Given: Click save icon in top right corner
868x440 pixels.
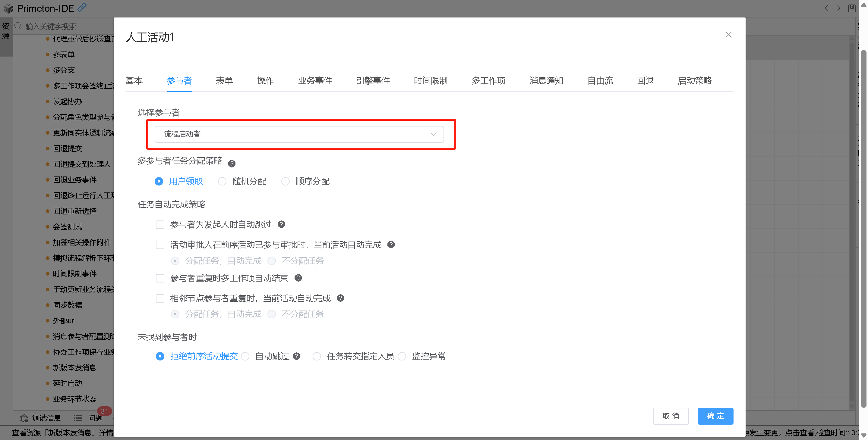Looking at the screenshot, I should point(851,8).
